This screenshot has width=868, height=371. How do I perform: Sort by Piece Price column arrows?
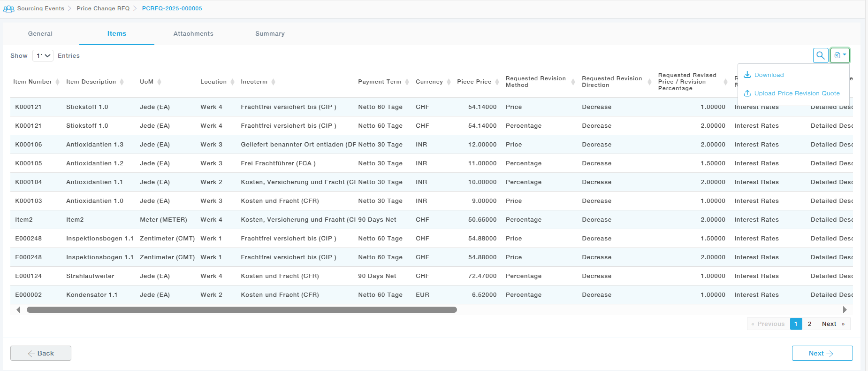pos(497,82)
